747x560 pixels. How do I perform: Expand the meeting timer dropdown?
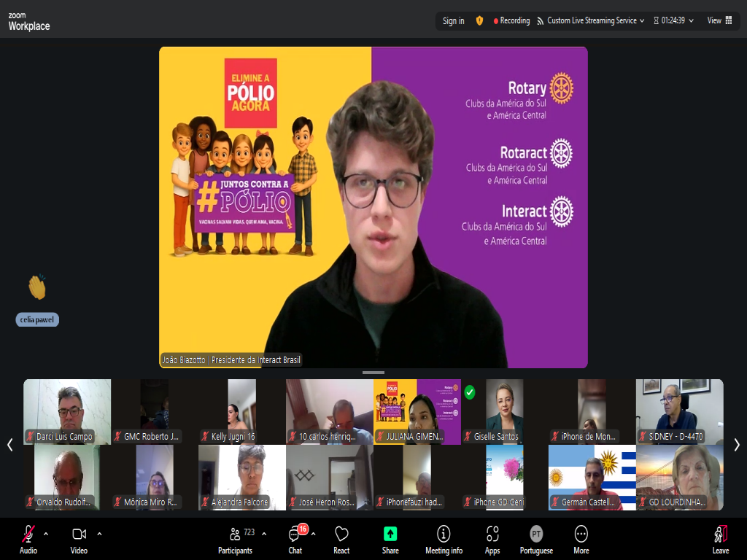691,20
